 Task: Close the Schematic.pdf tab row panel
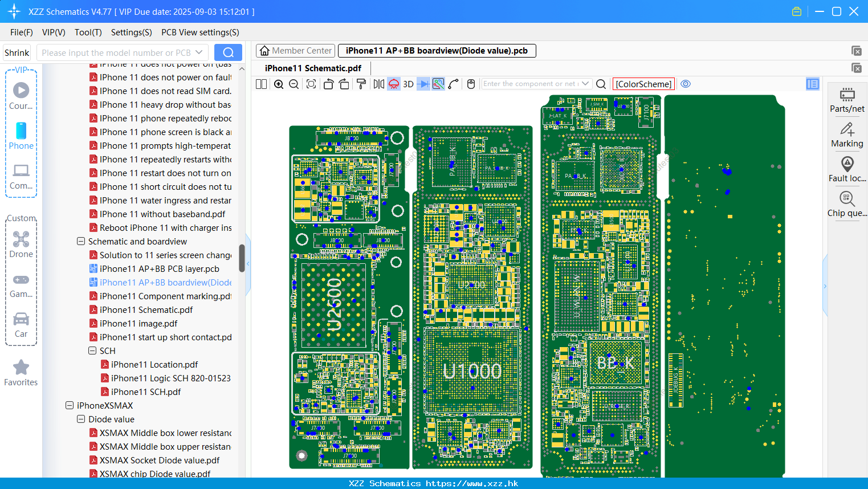(x=856, y=68)
